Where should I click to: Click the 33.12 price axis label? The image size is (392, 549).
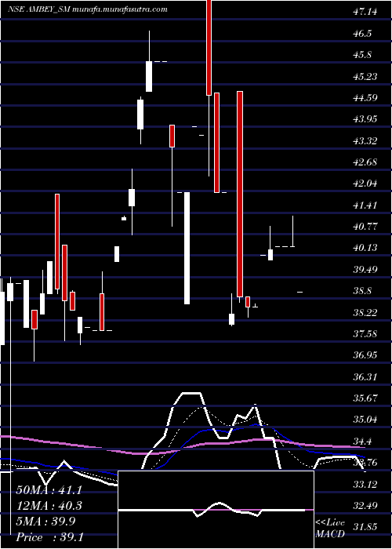point(365,484)
